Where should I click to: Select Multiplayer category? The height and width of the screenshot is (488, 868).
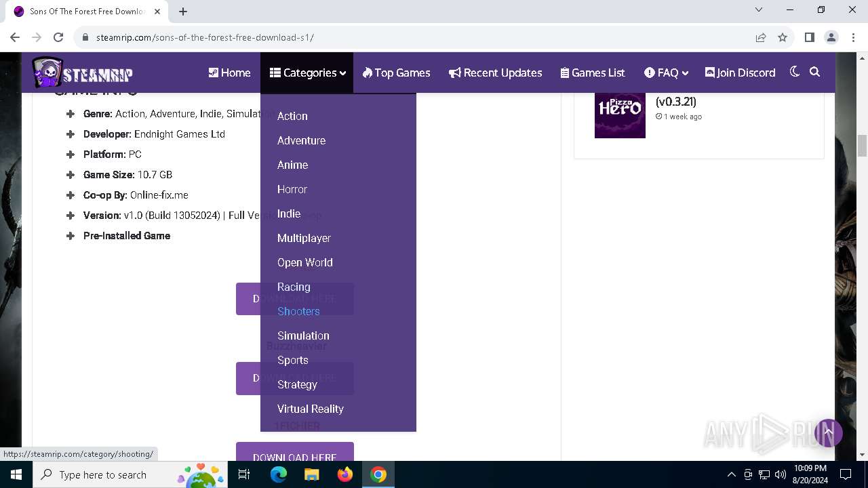[304, 238]
